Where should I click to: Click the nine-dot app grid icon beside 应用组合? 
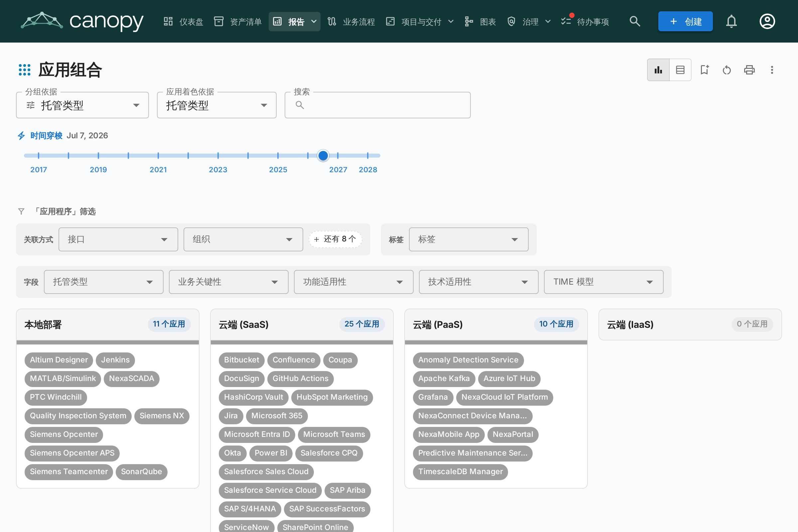coord(24,70)
